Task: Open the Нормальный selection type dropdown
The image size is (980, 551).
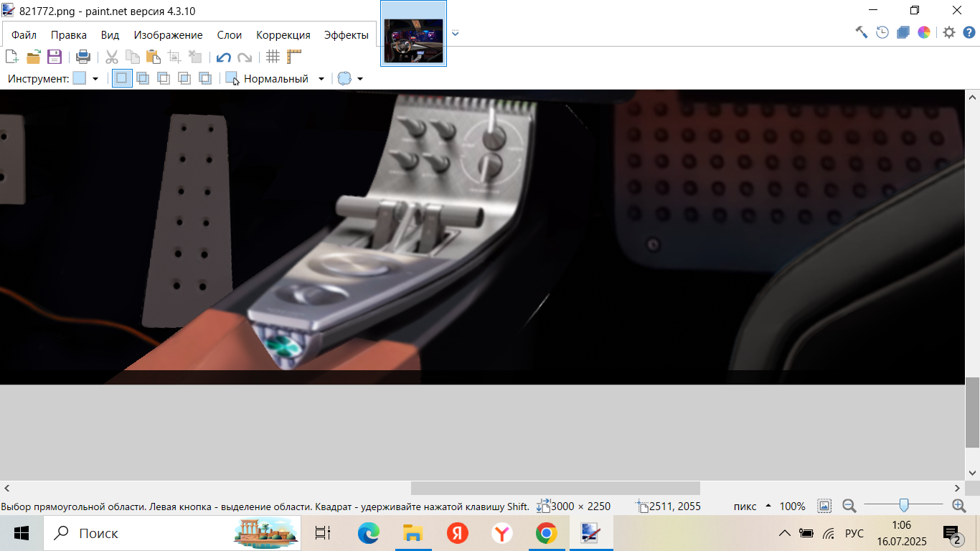Action: click(x=321, y=79)
